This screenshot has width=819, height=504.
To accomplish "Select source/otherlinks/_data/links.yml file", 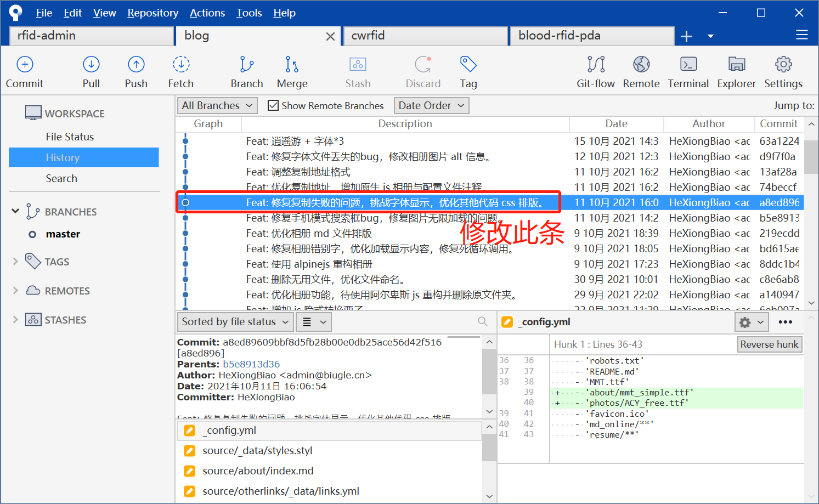I will 329,491.
